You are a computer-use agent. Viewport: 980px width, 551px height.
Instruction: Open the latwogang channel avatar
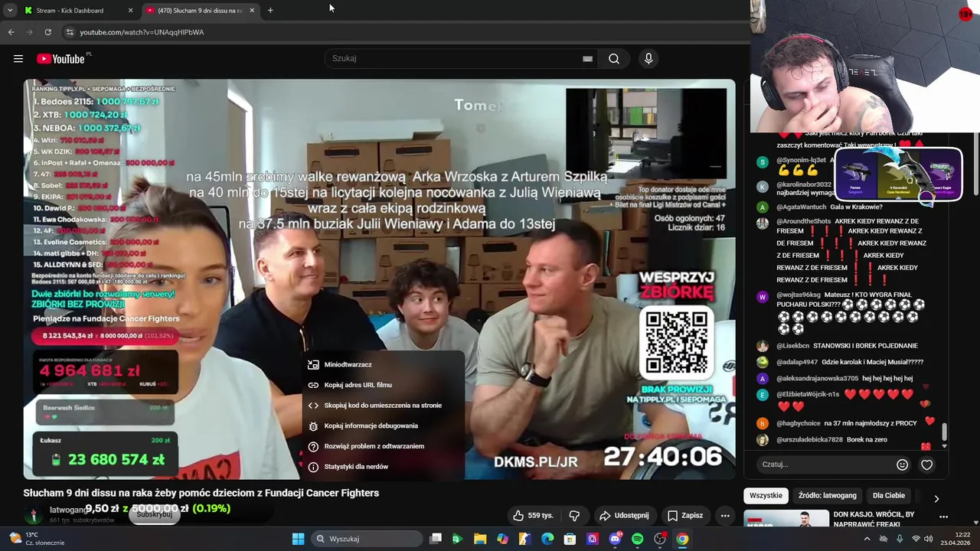click(x=33, y=515)
